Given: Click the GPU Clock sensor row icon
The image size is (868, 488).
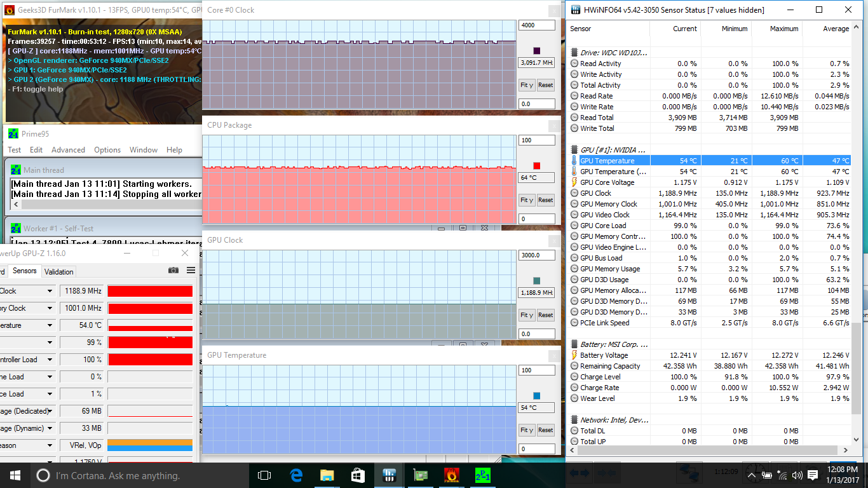Looking at the screenshot, I should click(574, 193).
